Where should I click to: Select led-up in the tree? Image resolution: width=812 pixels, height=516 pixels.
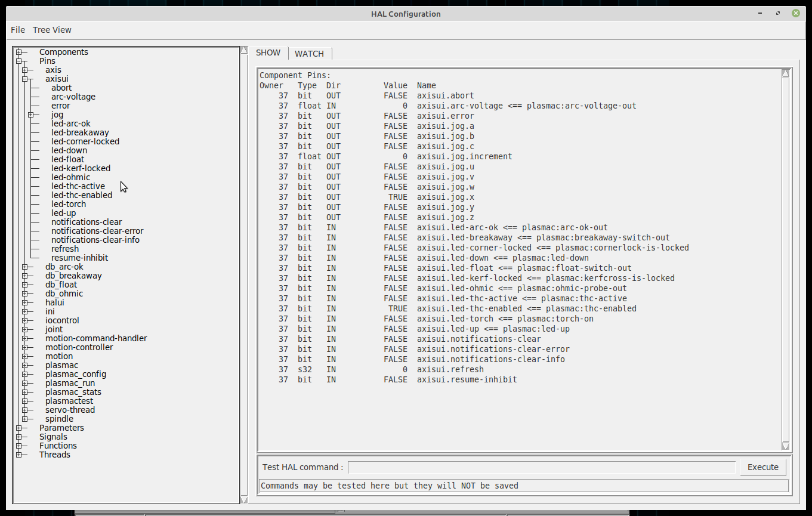[63, 213]
